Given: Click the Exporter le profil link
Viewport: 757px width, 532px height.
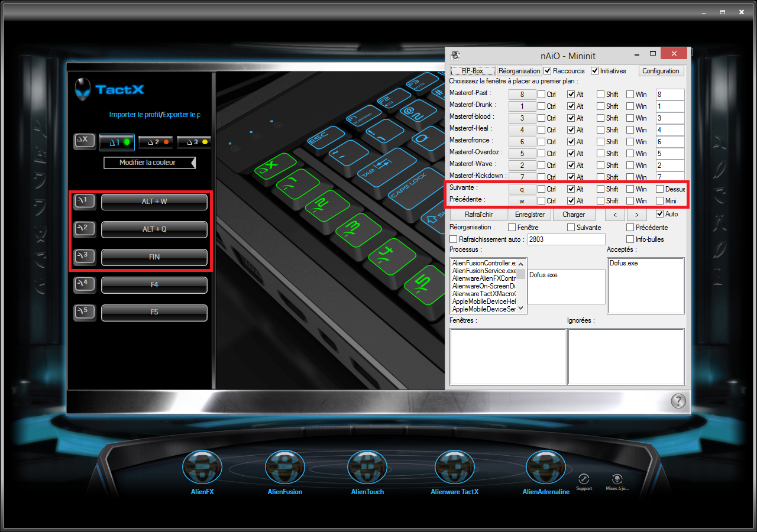Looking at the screenshot, I should [x=182, y=115].
